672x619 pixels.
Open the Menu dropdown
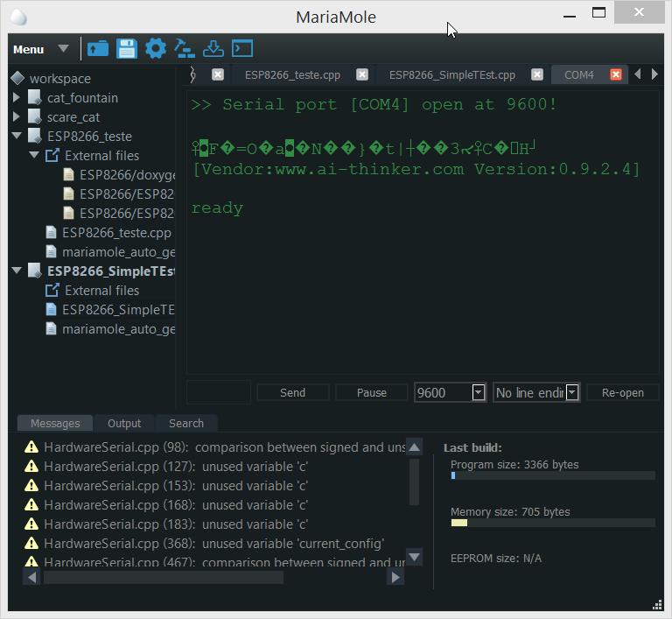pos(40,50)
